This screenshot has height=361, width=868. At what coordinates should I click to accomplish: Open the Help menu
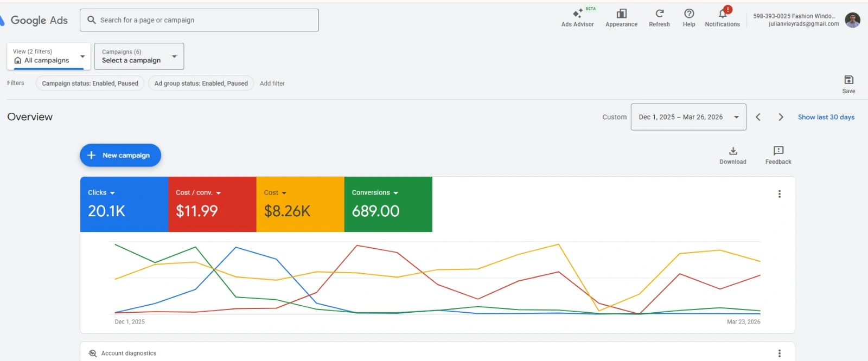tap(689, 17)
